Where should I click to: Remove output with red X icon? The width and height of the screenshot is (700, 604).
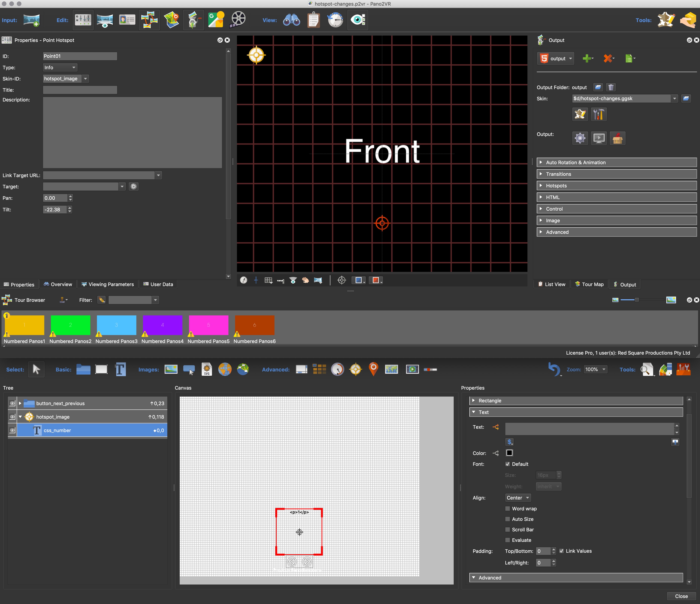point(608,58)
